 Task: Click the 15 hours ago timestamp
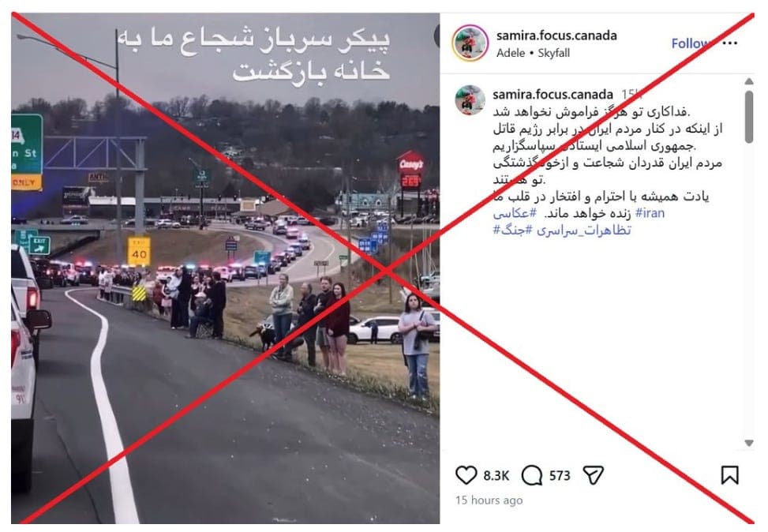pyautogui.click(x=489, y=500)
